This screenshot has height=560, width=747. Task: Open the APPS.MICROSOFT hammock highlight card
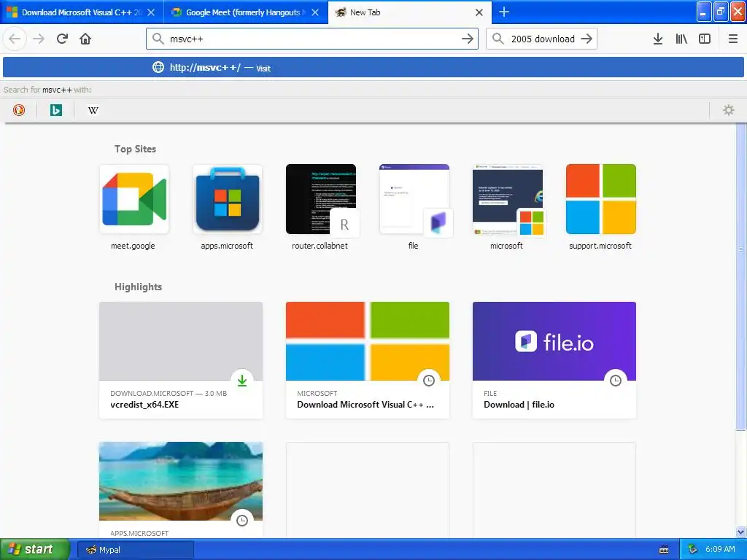pos(181,490)
